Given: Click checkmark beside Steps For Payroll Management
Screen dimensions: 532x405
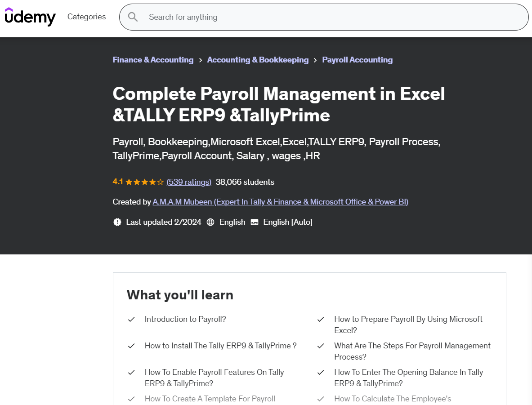Looking at the screenshot, I should (321, 346).
